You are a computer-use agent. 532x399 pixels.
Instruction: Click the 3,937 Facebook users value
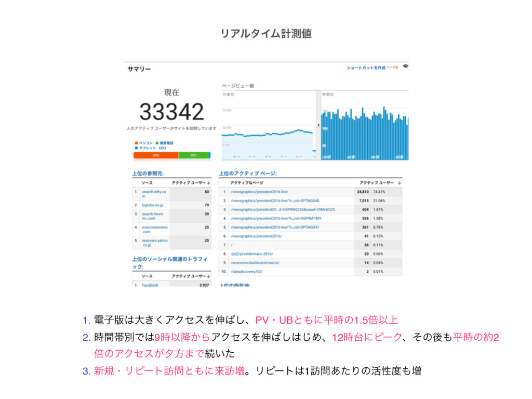point(204,285)
